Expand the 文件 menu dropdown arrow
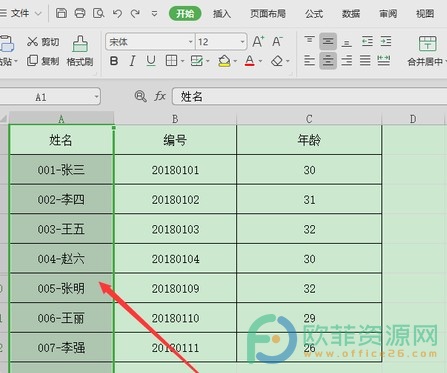The width and height of the screenshot is (447, 373). pyautogui.click(x=38, y=14)
